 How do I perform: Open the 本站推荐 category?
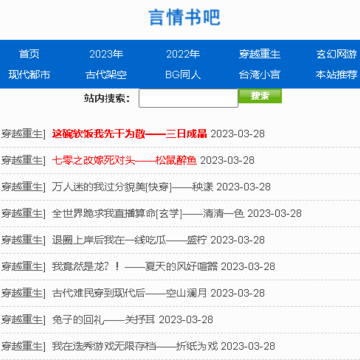click(337, 74)
